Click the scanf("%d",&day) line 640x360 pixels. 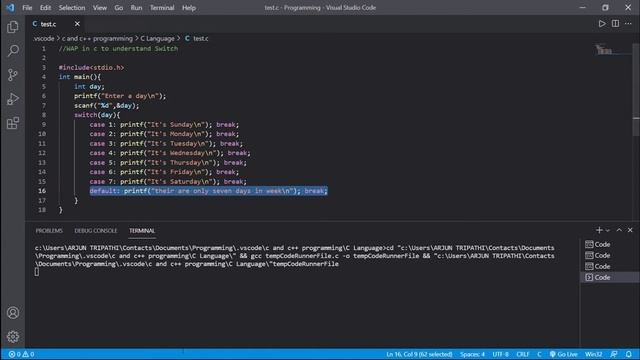106,105
